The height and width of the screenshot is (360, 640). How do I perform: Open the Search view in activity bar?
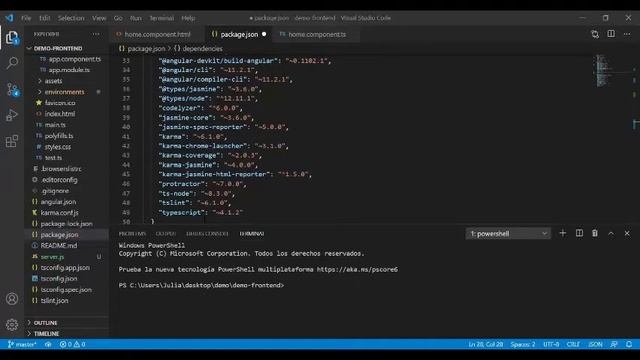click(x=12, y=63)
